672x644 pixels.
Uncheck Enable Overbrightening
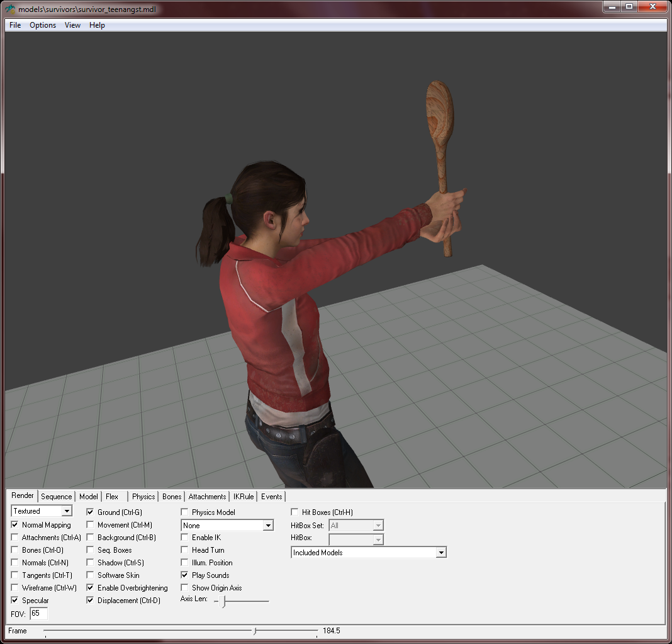point(90,587)
